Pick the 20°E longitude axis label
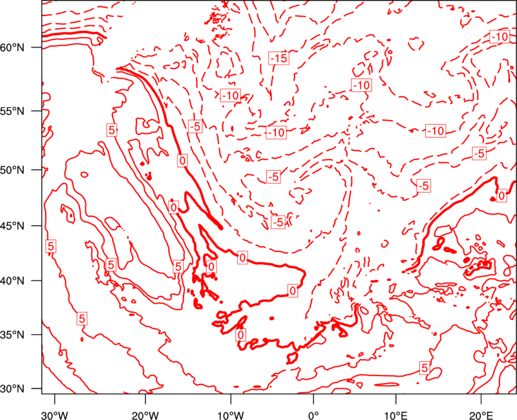517x420 pixels. pyautogui.click(x=481, y=415)
